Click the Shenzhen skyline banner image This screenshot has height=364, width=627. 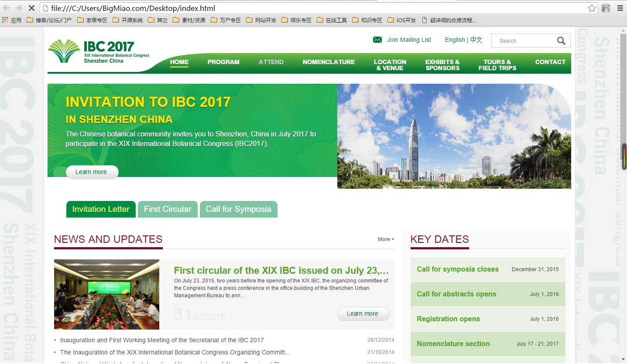454,136
